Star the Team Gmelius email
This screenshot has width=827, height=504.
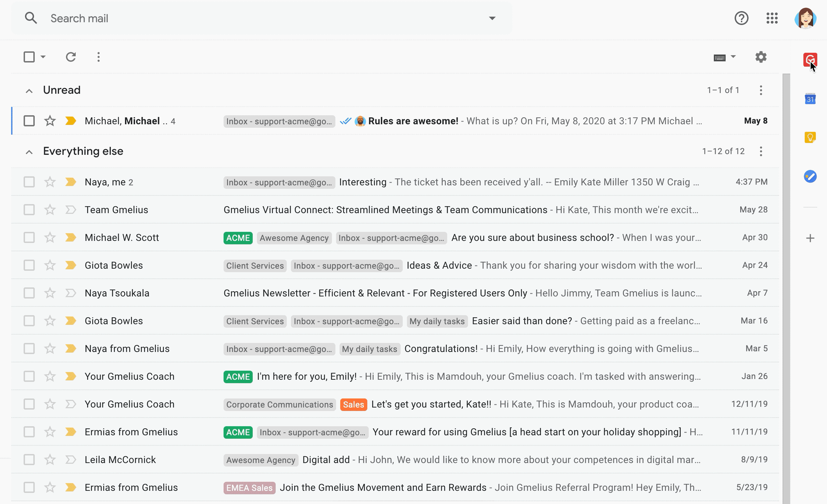(50, 210)
